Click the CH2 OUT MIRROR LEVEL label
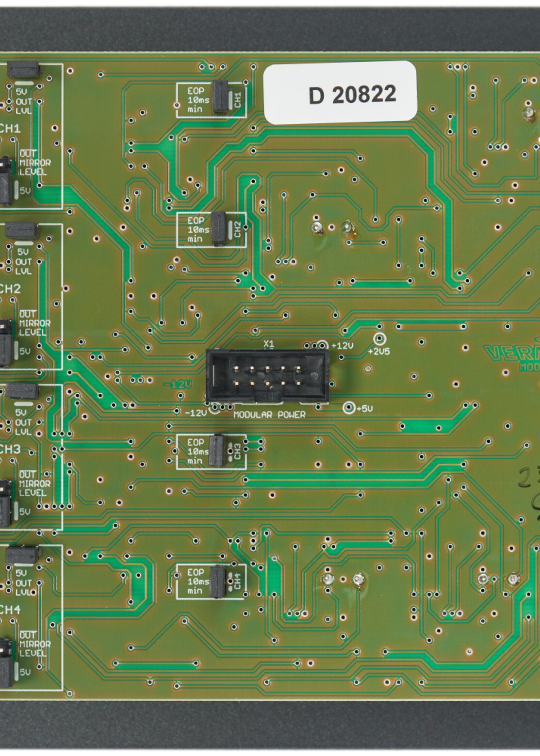The width and height of the screenshot is (540, 756). (35, 324)
